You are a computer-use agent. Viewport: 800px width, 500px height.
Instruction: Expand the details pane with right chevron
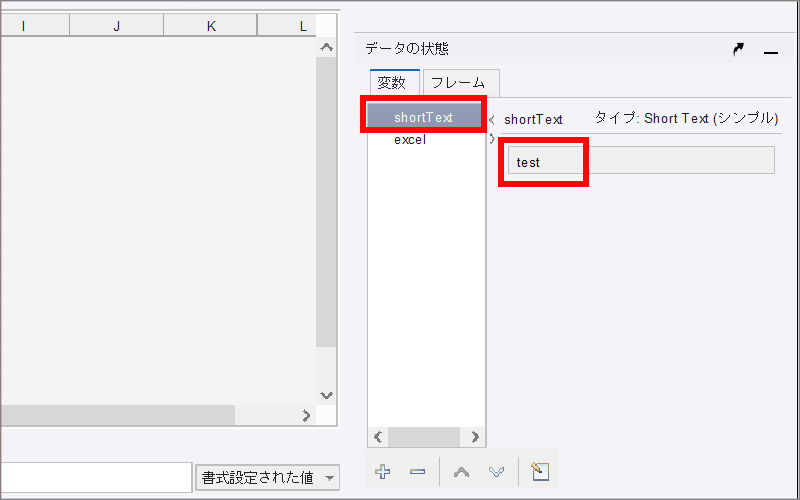(x=492, y=138)
